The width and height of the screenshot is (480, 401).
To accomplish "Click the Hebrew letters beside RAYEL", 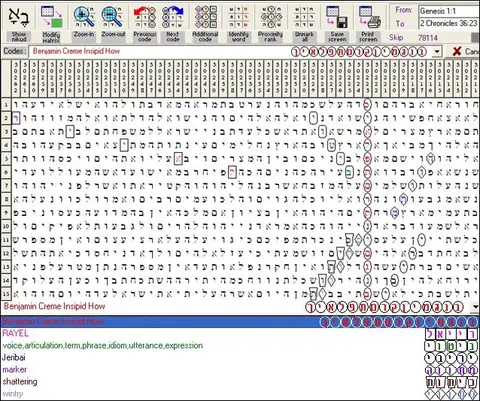I will pos(452,334).
